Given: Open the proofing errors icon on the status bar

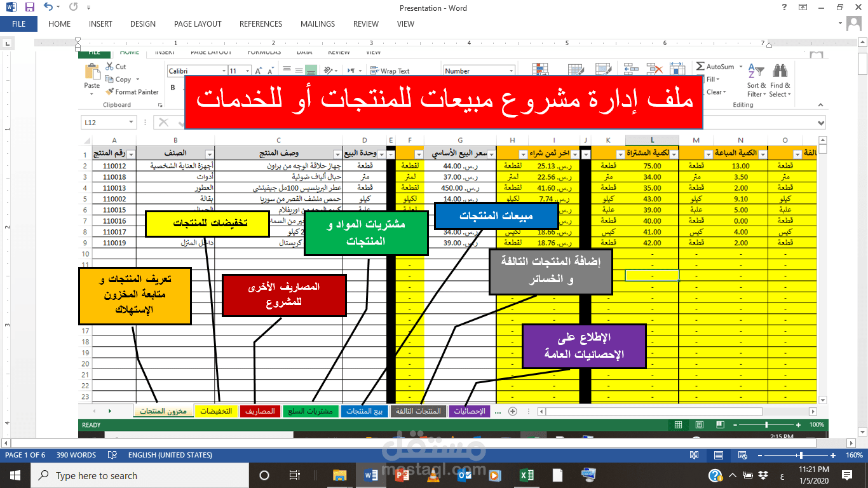Looking at the screenshot, I should point(112,455).
